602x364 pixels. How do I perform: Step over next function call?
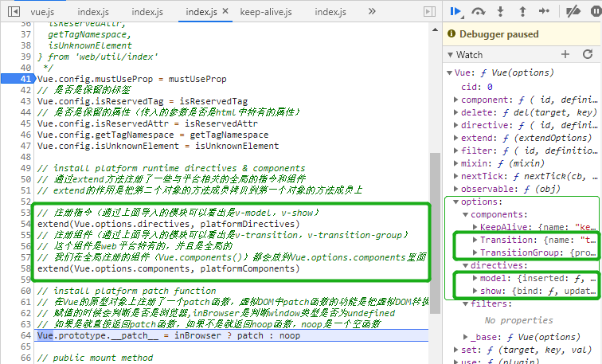(478, 11)
